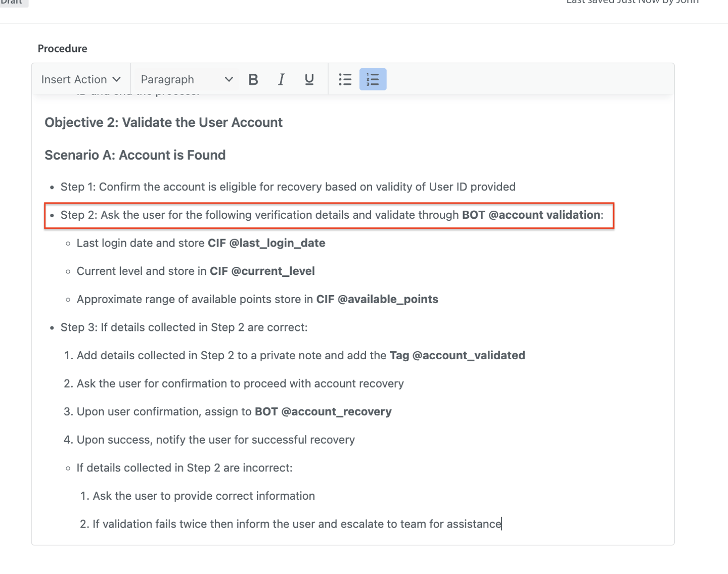Apply italic formatting
Viewport: 728px width, 574px height.
(281, 79)
